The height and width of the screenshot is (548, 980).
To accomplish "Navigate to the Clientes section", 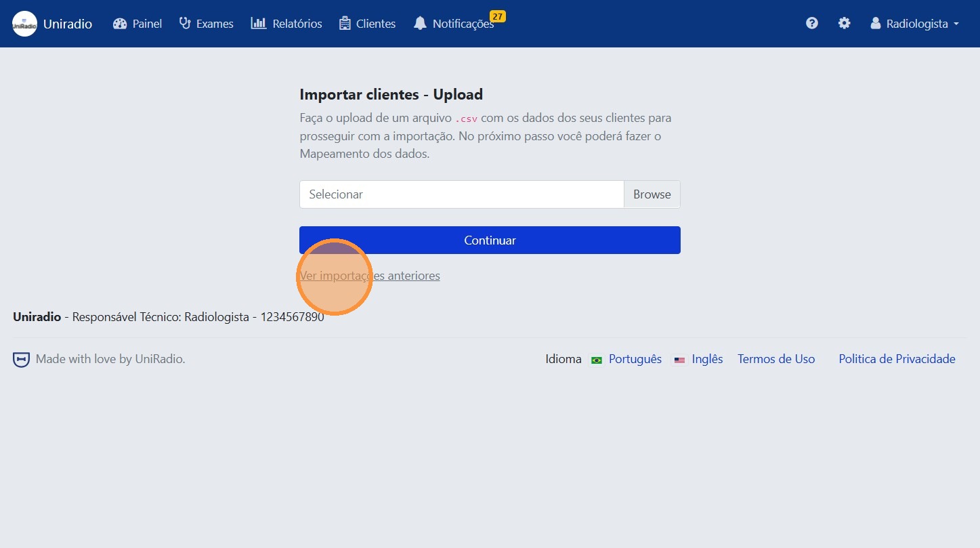I will (375, 23).
